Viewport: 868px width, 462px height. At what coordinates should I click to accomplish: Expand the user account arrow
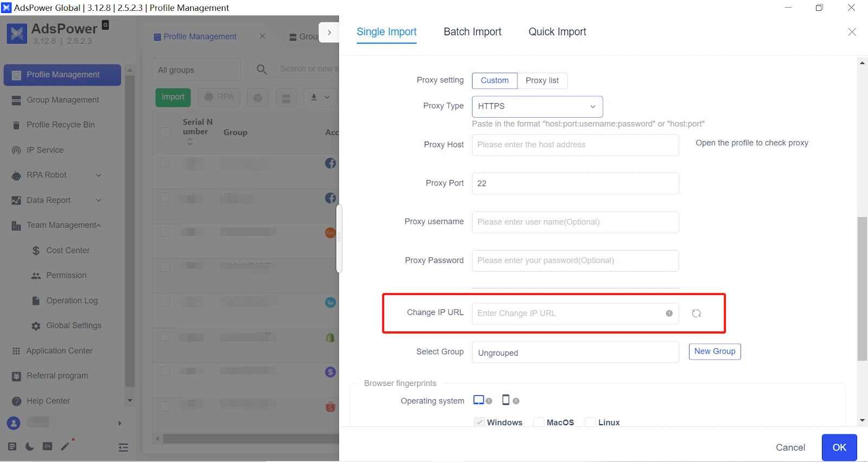120,424
